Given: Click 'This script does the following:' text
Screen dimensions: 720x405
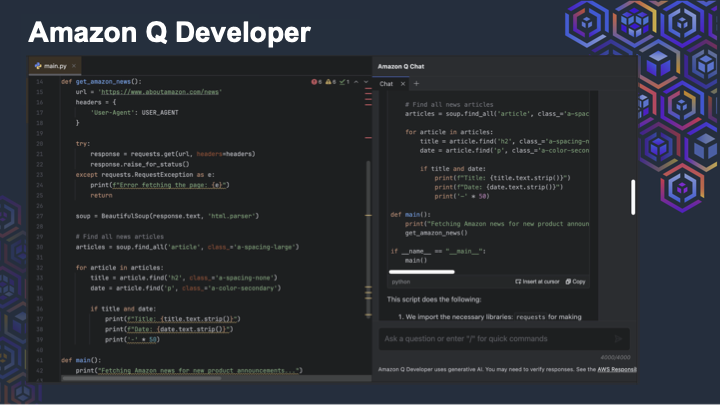Looking at the screenshot, I should point(434,299).
